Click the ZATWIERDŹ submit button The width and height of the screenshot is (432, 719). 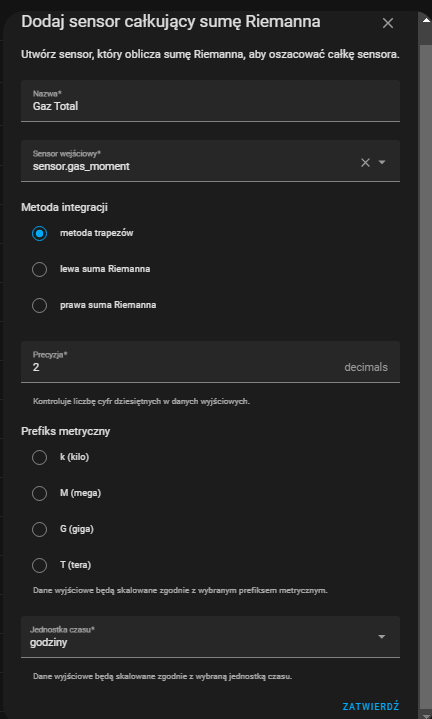[371, 706]
